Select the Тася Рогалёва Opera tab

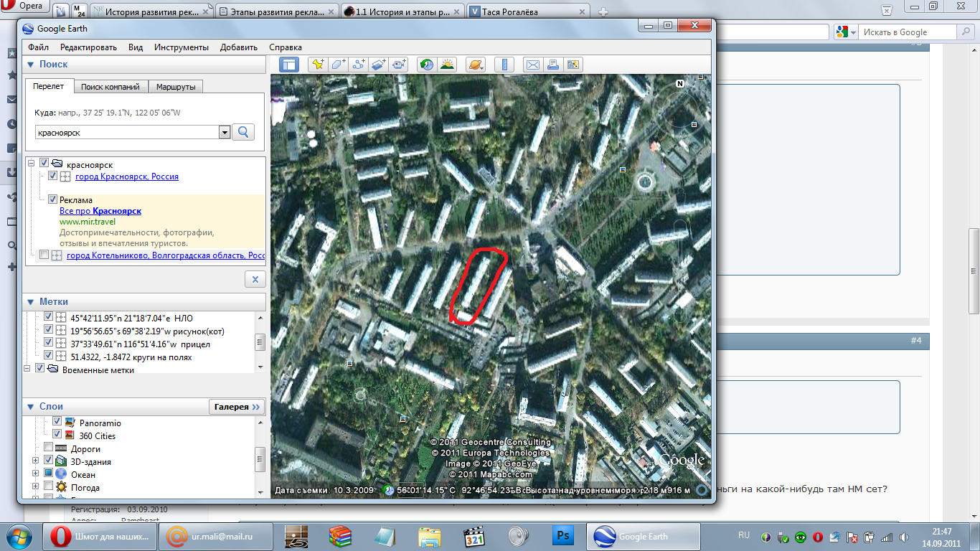click(x=527, y=12)
